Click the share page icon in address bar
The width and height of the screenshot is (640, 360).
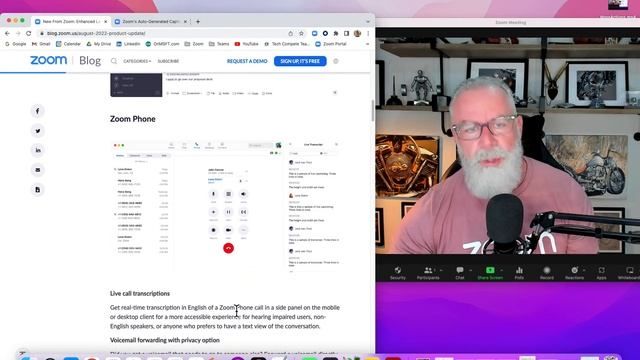(291, 33)
